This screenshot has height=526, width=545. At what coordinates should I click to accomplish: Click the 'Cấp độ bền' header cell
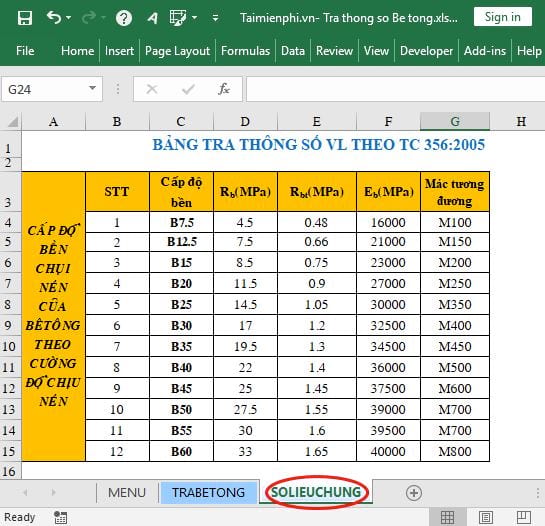click(181, 192)
